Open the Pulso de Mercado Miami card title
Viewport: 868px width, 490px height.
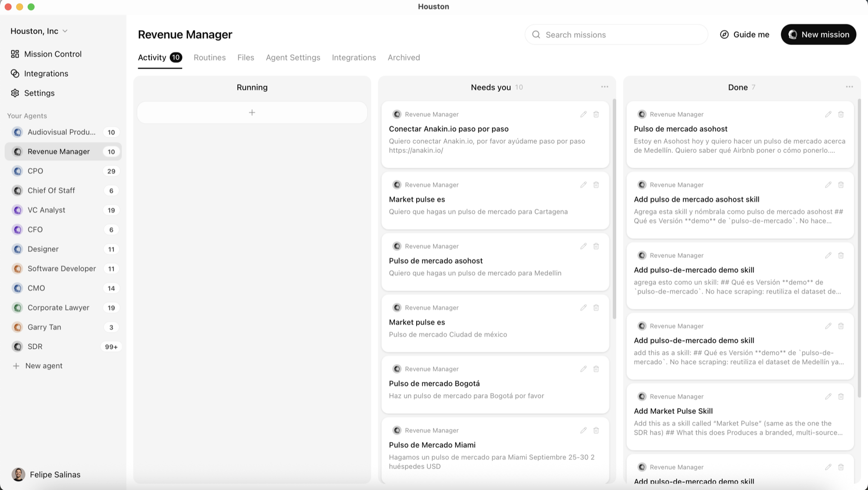coord(432,445)
